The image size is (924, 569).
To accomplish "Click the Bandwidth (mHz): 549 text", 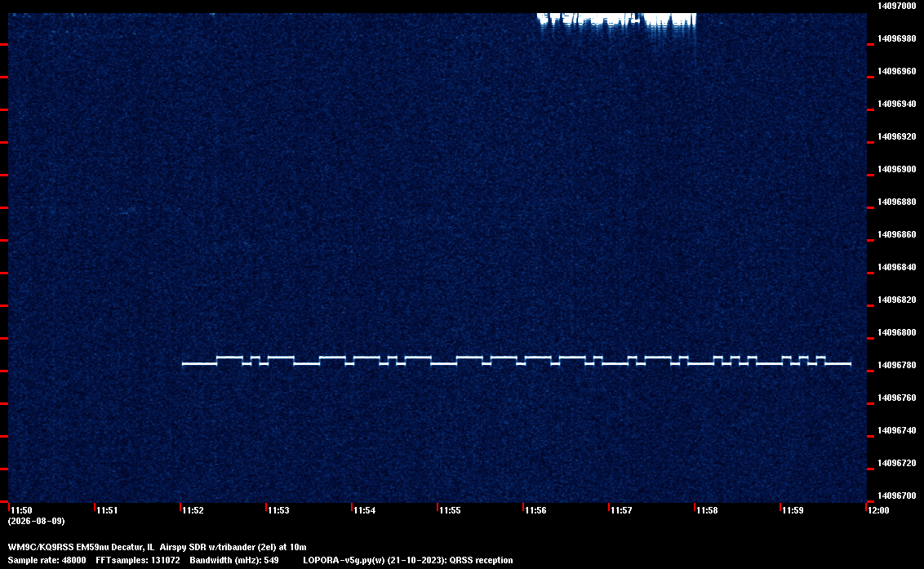I will (234, 560).
